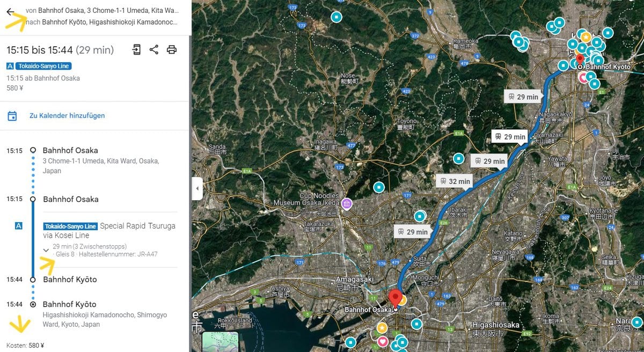644x352 pixels.
Task: Select the red pin at Bahnhof Osaka
Action: 396,298
